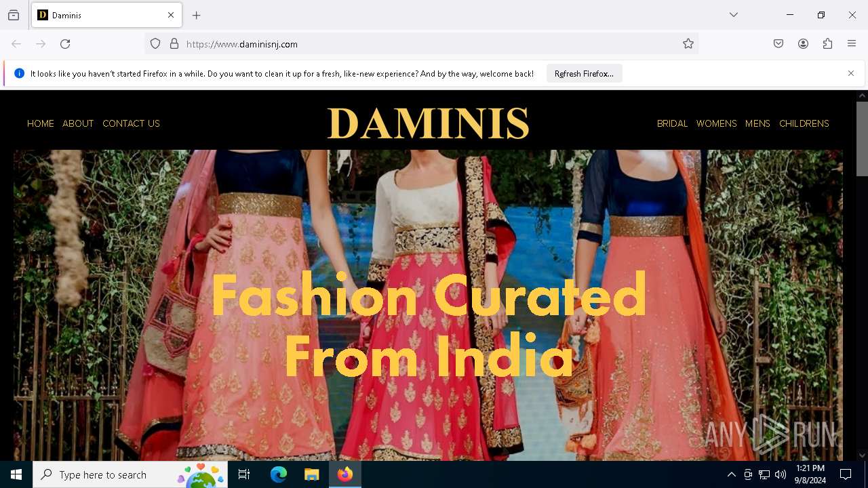Screen dimensions: 868x488
Task: View site security via the padlock icon
Action: click(x=174, y=44)
